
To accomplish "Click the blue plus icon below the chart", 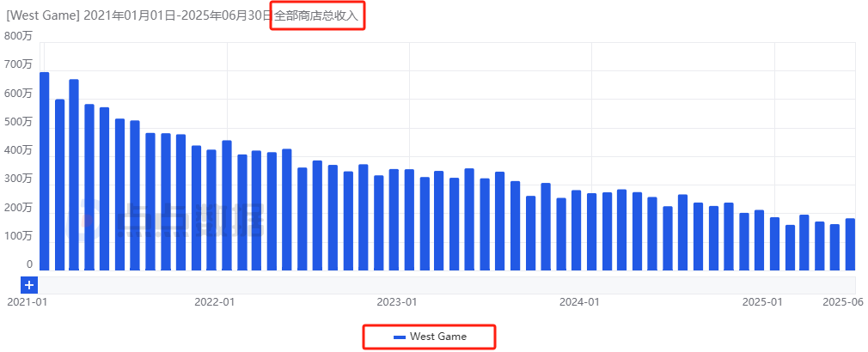I will tap(29, 285).
